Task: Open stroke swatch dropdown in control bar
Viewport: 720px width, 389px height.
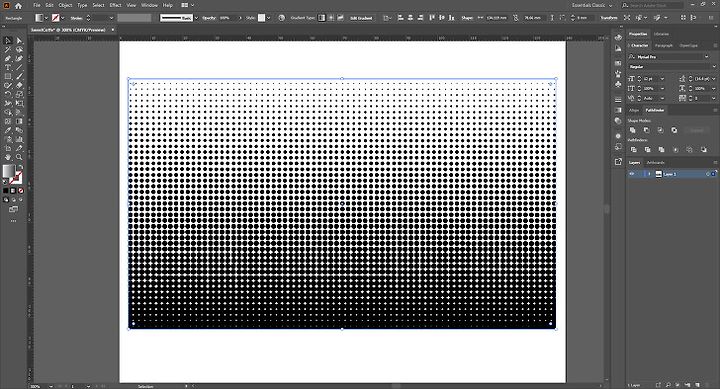Action: [x=63, y=18]
